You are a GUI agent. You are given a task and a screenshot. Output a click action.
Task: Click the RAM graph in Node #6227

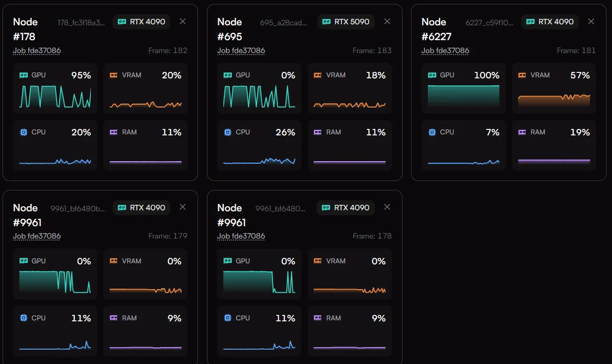[x=554, y=161]
